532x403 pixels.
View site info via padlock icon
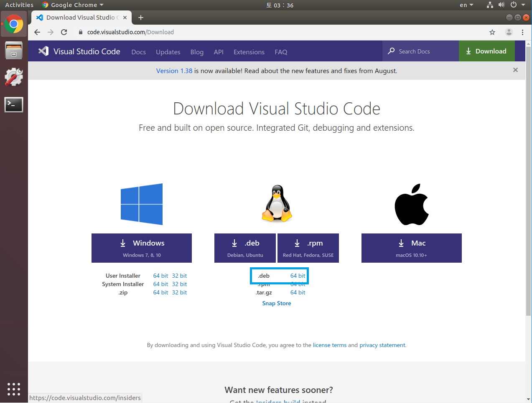coord(81,32)
